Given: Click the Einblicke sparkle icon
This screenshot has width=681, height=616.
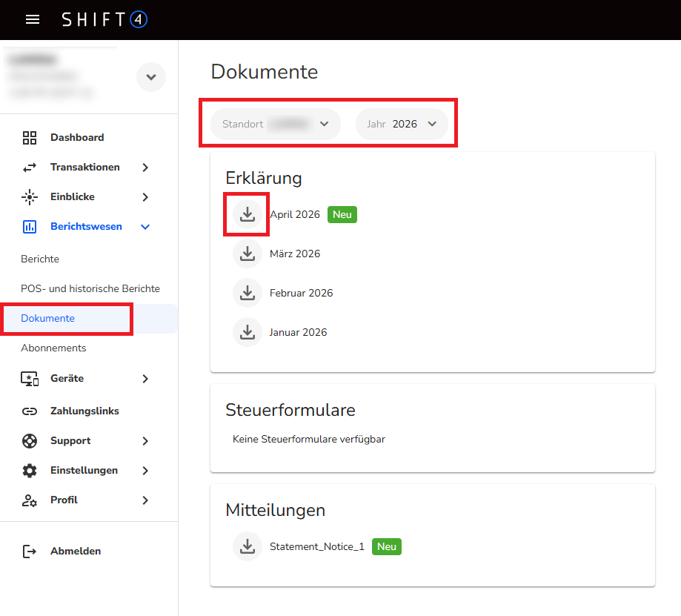Looking at the screenshot, I should 30,196.
